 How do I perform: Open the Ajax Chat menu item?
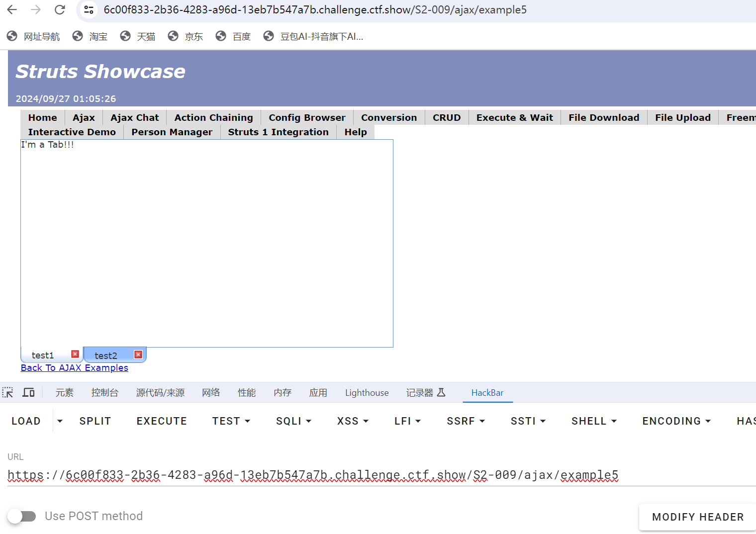(x=135, y=118)
